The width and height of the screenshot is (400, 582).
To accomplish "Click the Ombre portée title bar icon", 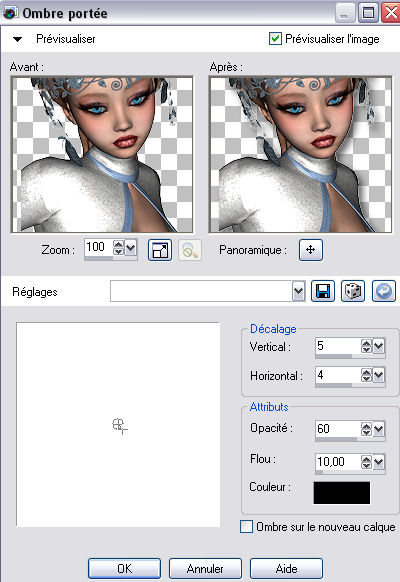I will coord(10,13).
